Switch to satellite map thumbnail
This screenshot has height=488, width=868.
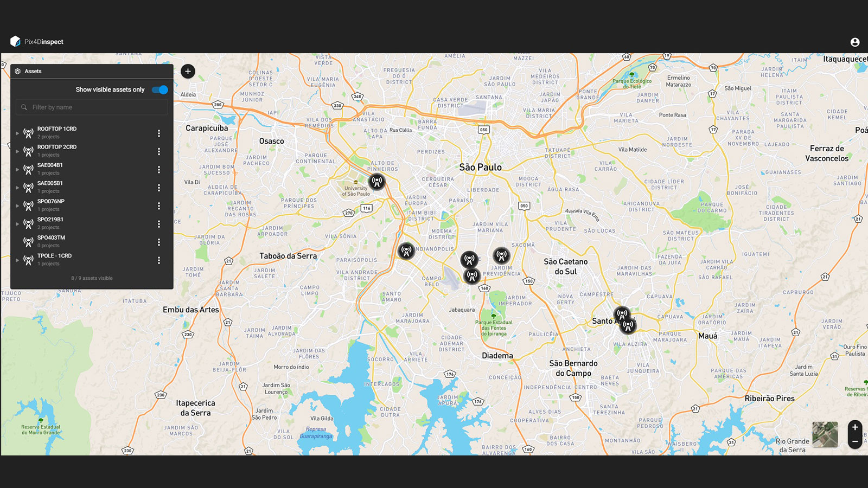point(825,434)
